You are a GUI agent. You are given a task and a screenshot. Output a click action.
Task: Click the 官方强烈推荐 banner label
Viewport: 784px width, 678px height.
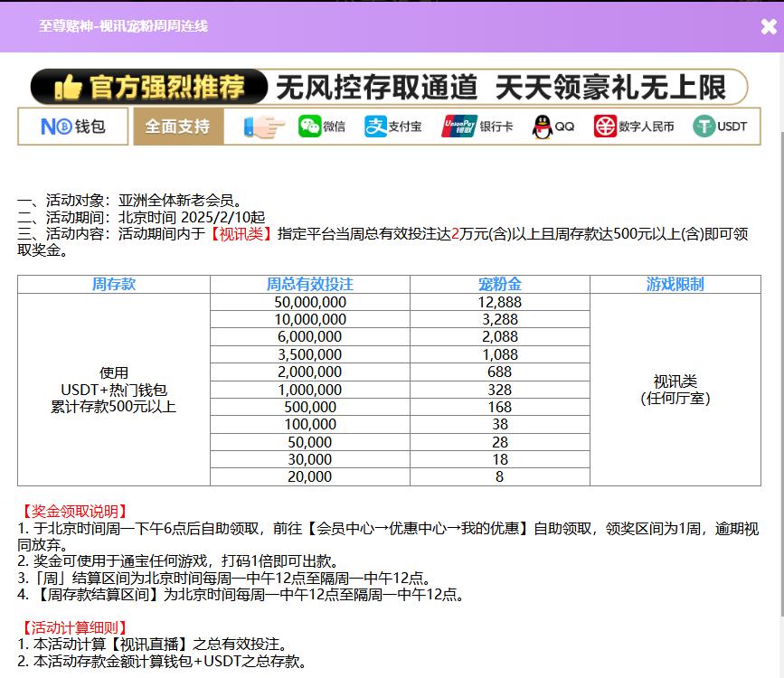(167, 88)
